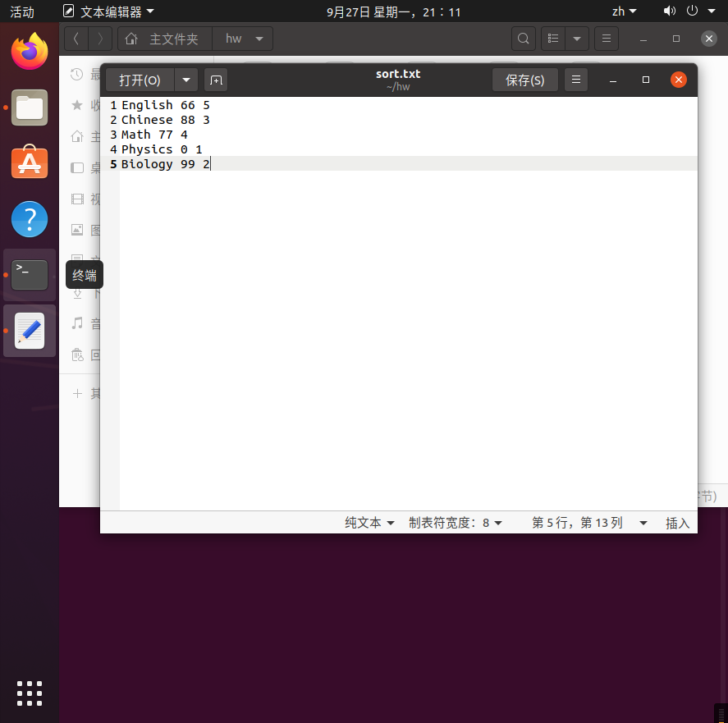
Task: Click the Pictures icon in Files sidebar
Action: (x=77, y=230)
